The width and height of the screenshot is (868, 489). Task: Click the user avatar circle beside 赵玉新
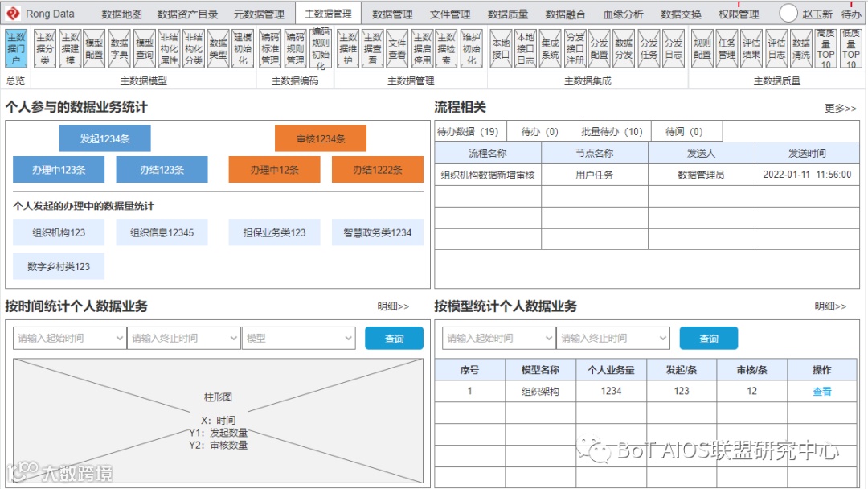[x=788, y=14]
